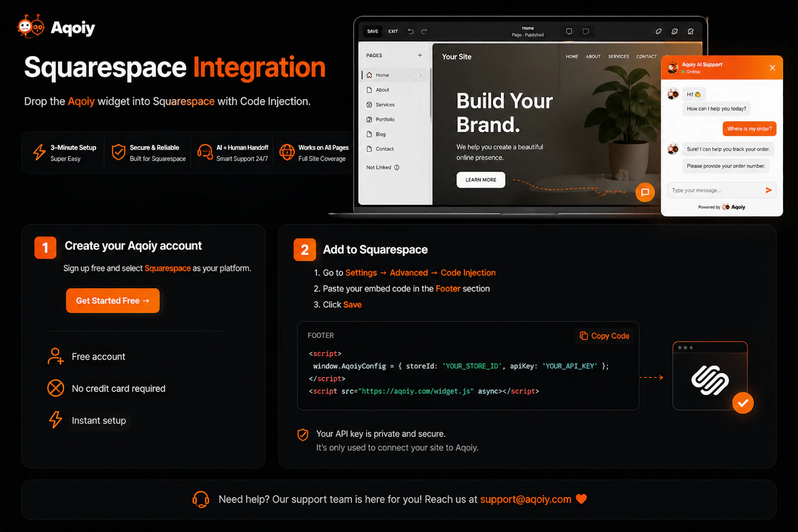798x532 pixels.
Task: Send the chat message with the arrow icon
Action: click(x=769, y=190)
